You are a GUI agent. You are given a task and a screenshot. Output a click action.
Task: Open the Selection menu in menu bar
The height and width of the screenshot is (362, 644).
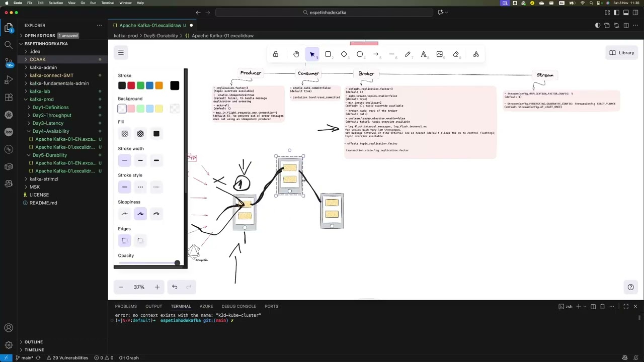(56, 3)
